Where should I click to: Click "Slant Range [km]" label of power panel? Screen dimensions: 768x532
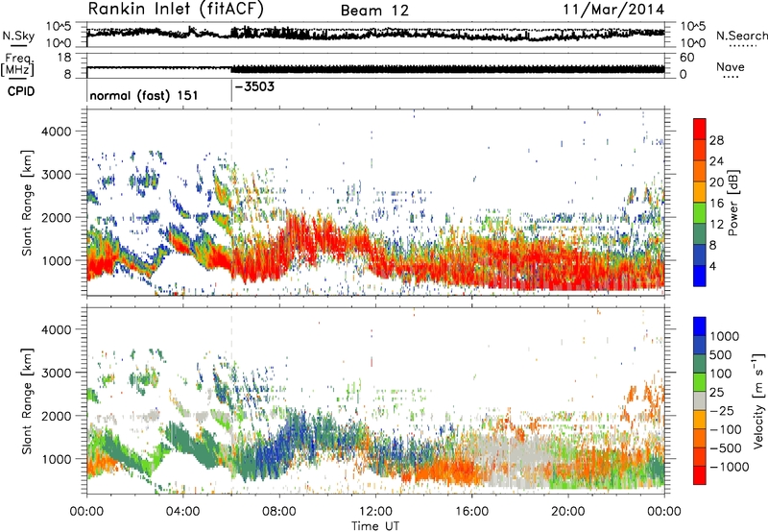tap(27, 203)
